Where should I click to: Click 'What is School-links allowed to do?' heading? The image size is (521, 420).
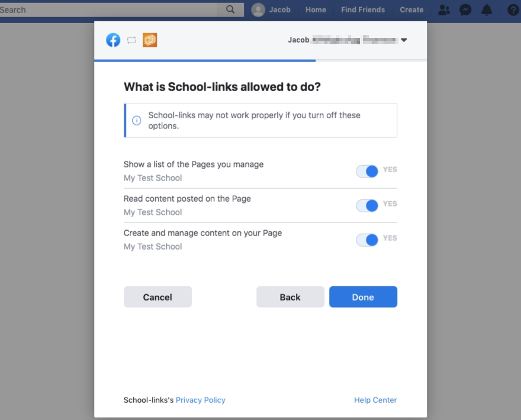[222, 86]
